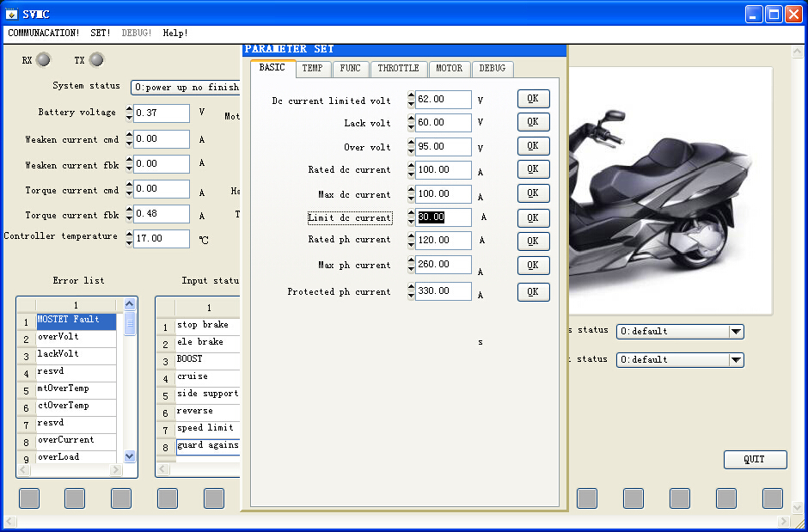The height and width of the screenshot is (532, 808).
Task: Open the System status dropdown
Action: [x=186, y=88]
